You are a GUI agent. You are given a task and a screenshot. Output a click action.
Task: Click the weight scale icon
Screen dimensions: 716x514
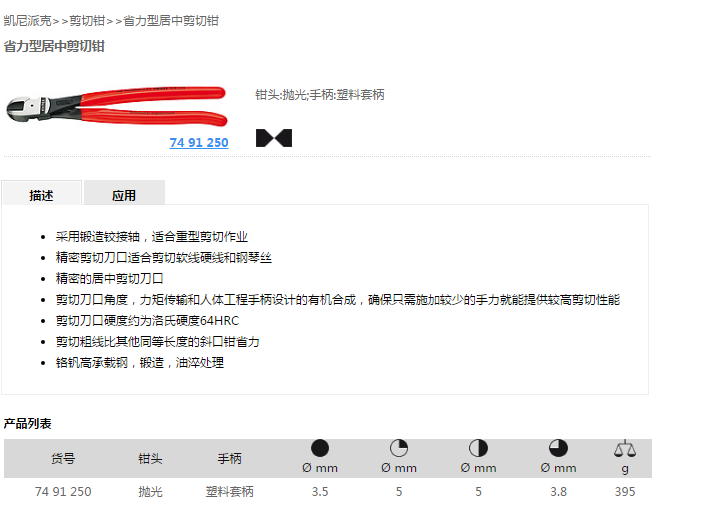coord(625,449)
